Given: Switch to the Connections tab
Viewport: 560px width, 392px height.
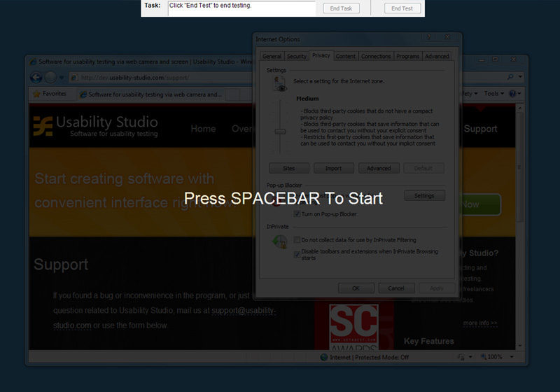Looking at the screenshot, I should (376, 56).
